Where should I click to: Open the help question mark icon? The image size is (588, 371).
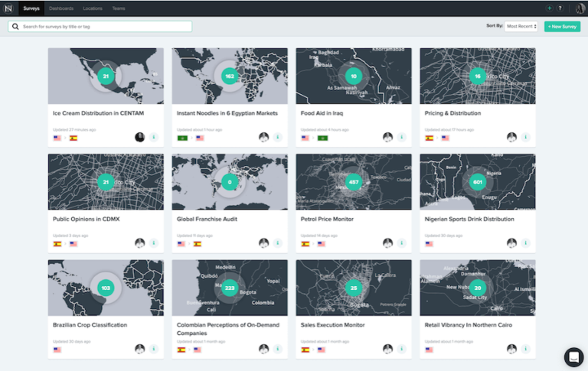point(560,8)
